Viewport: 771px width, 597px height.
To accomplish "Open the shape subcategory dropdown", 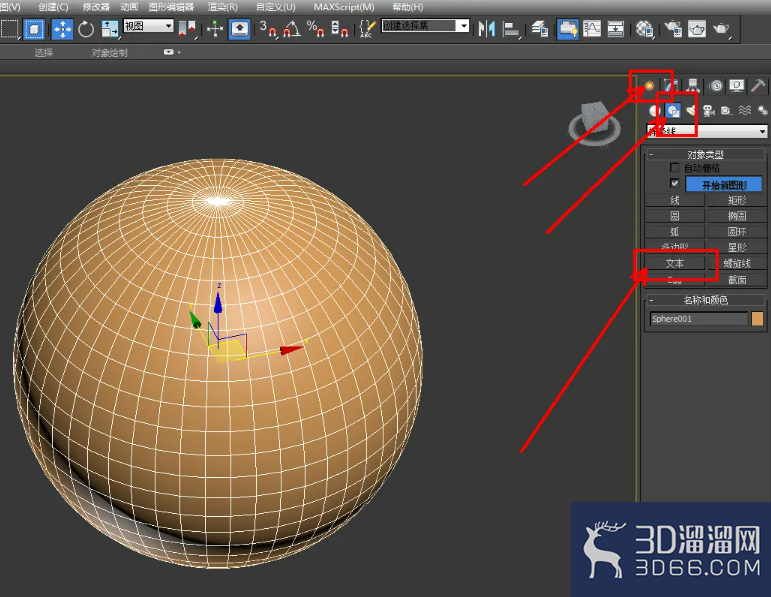I will (706, 131).
